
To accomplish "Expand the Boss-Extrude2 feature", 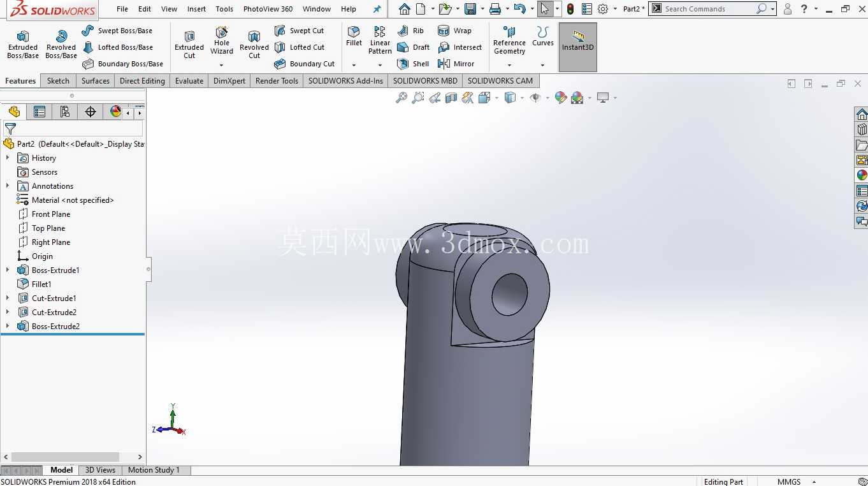I will click(8, 326).
